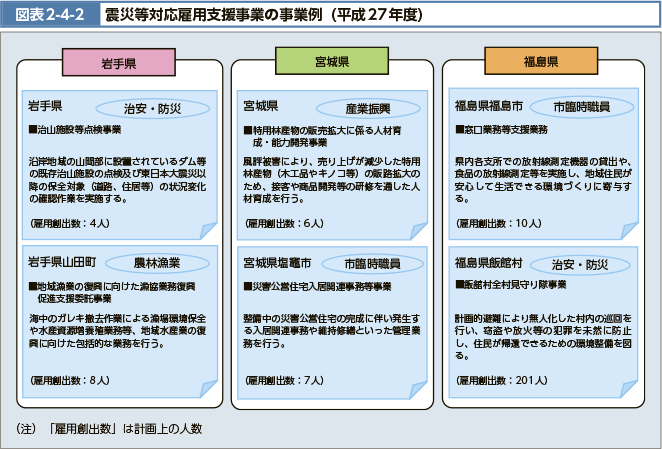The width and height of the screenshot is (662, 449).
Task: Select the pink 岩手県 column header
Action: [x=118, y=62]
